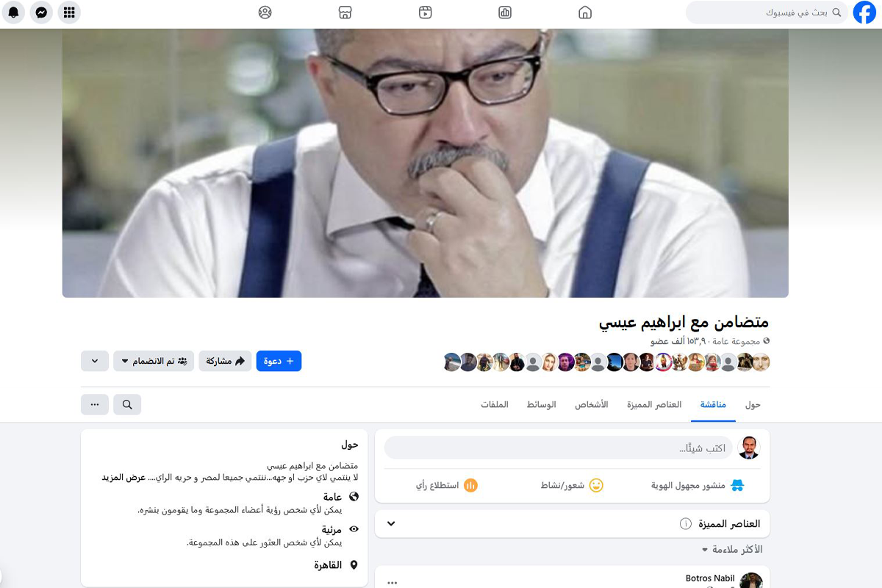Image resolution: width=882 pixels, height=588 pixels.
Task: Open the nine-dot menu grid icon
Action: [69, 12]
